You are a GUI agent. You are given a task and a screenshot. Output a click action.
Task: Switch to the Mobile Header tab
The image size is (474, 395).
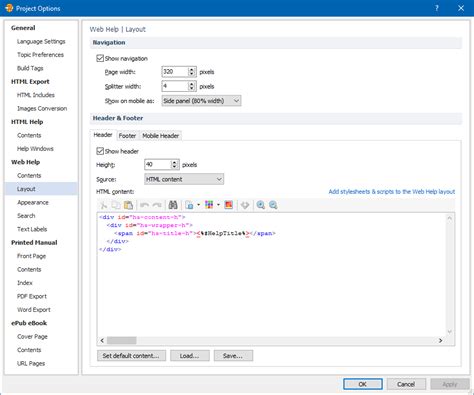161,136
